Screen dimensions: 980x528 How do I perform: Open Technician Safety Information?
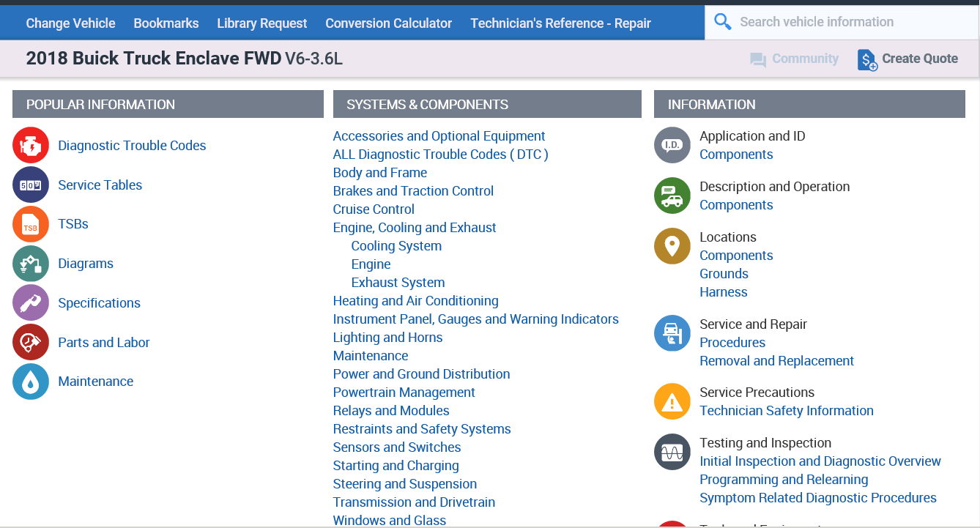787,411
